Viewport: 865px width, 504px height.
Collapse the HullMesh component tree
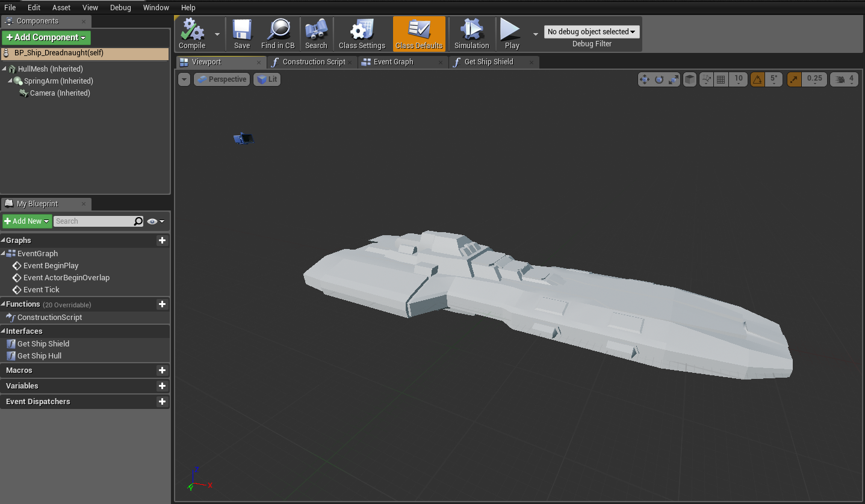(x=5, y=69)
